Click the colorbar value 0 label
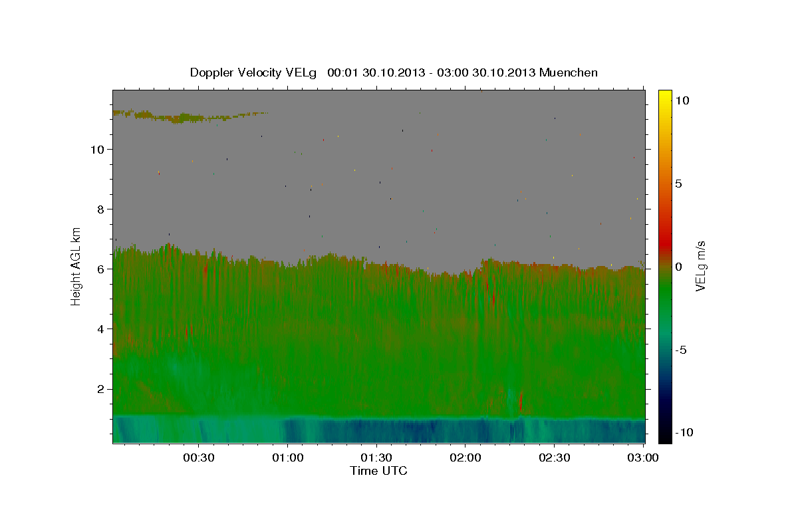This screenshot has width=798, height=532. point(679,267)
